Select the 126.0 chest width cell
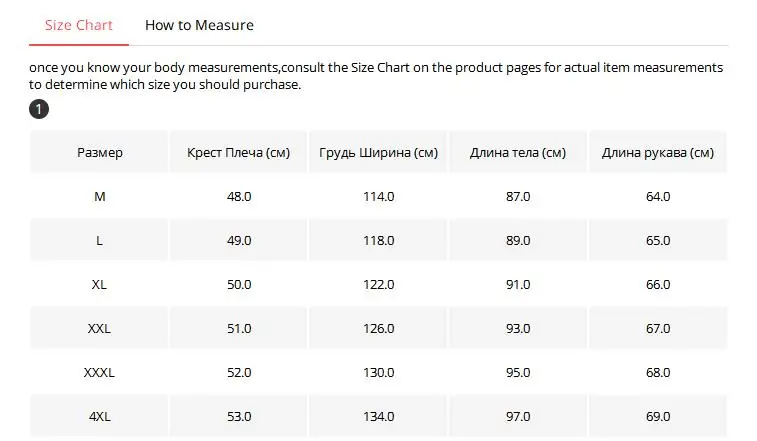The width and height of the screenshot is (757, 441). pos(378,328)
